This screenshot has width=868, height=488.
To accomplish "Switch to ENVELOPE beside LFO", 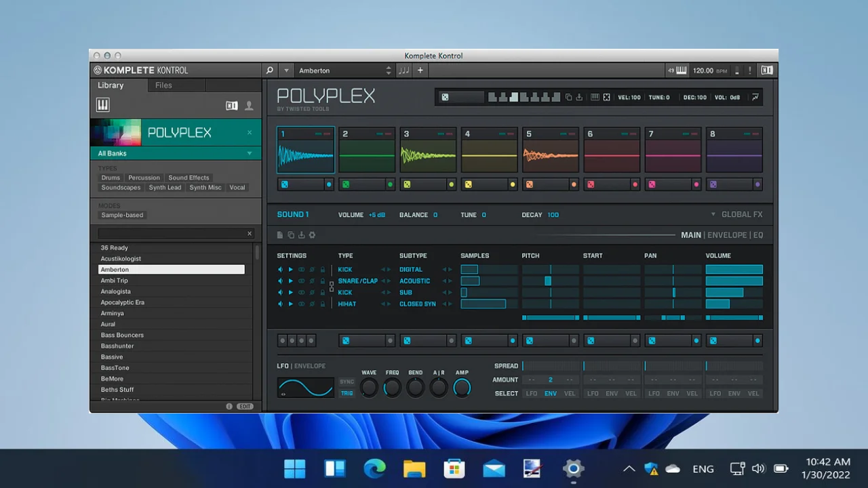I will 310,366.
